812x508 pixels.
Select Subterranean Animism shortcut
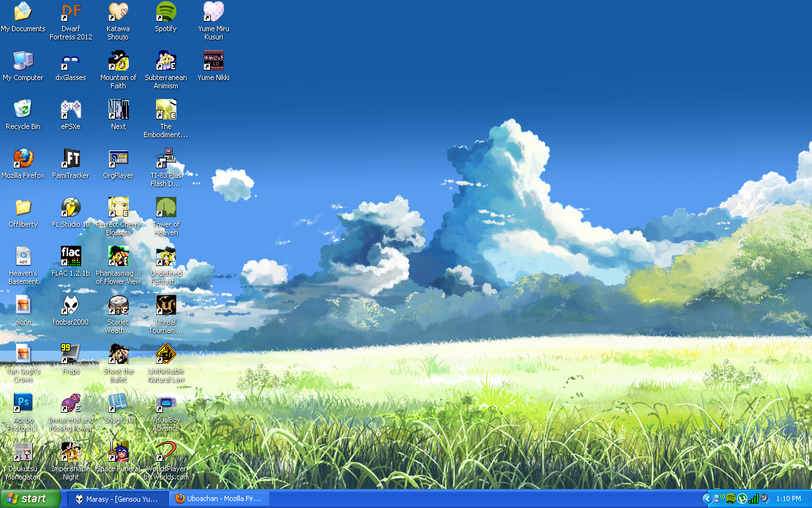tap(166, 60)
